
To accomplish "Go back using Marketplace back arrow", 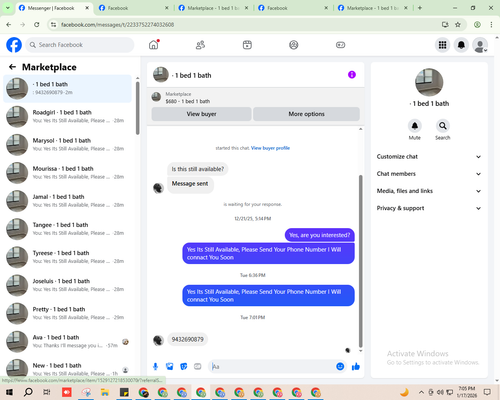I will click(12, 67).
